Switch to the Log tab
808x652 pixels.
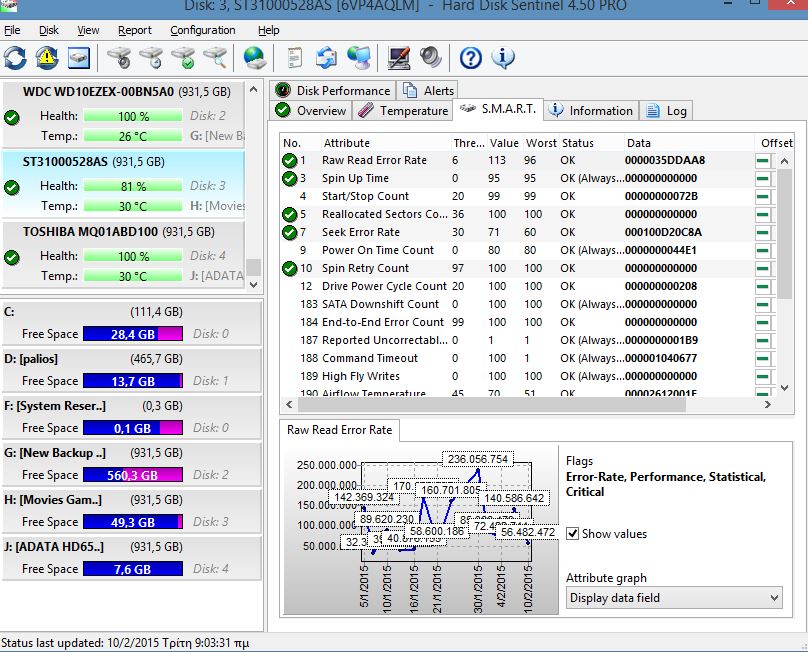[666, 110]
